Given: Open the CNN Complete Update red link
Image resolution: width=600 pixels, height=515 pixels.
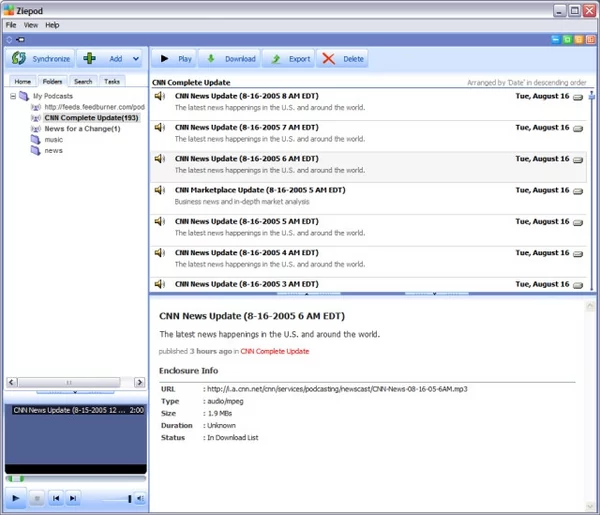Looking at the screenshot, I should coord(275,351).
